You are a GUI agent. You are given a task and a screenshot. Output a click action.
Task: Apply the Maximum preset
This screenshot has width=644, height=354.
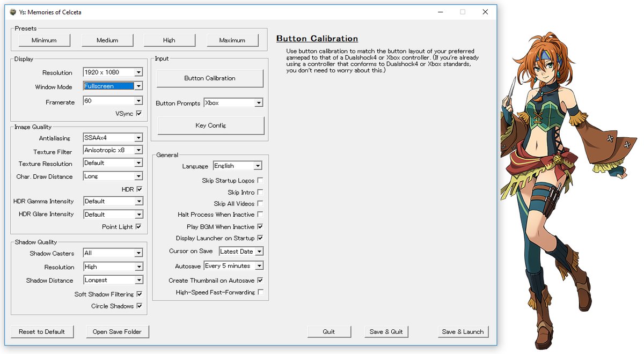coord(232,40)
